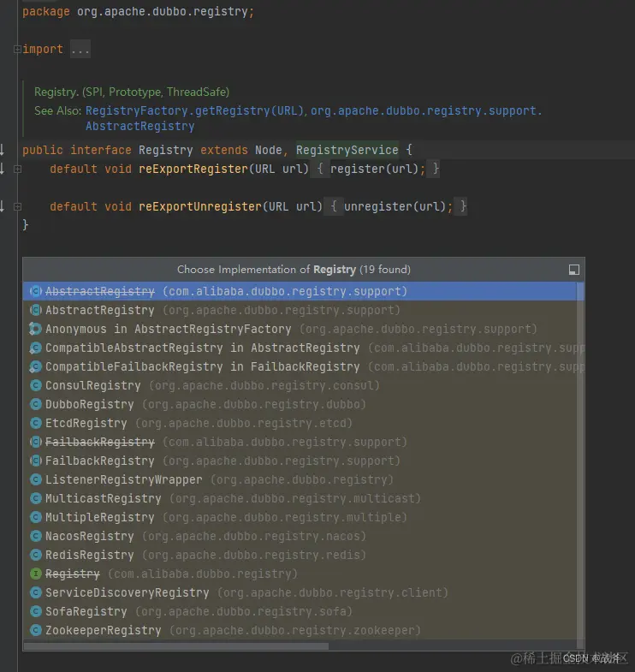Click the class icon beside RedisRegistry
This screenshot has height=672, width=635.
36,555
